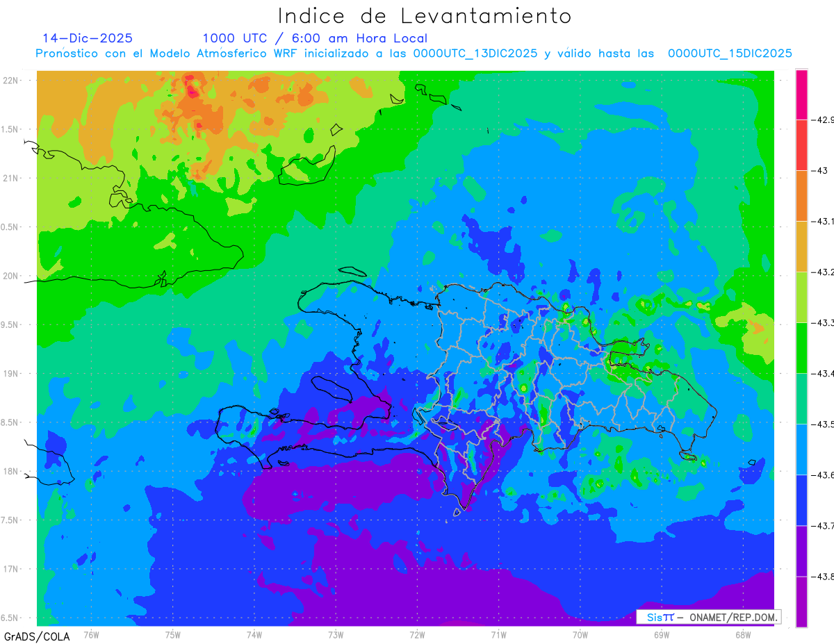Screen dimensions: 834x644
Task: Click the '74W' longitude axis label
Action: (254, 635)
